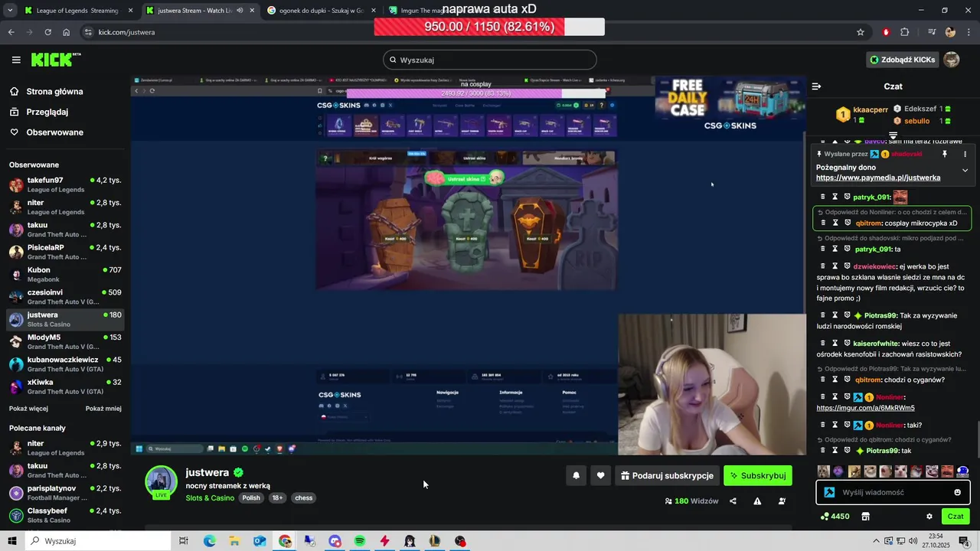Unpin the pinned message pin icon

pyautogui.click(x=945, y=154)
